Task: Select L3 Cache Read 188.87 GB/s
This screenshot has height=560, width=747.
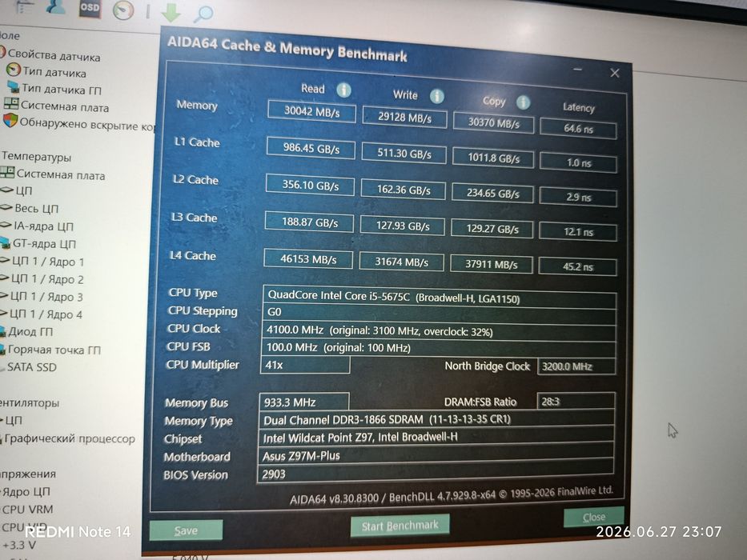Action: click(309, 222)
